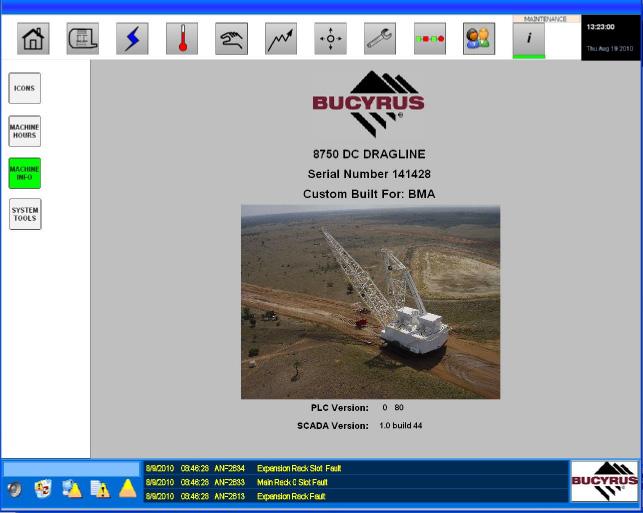Open the trend chart icon
The image size is (643, 513).
click(x=281, y=39)
